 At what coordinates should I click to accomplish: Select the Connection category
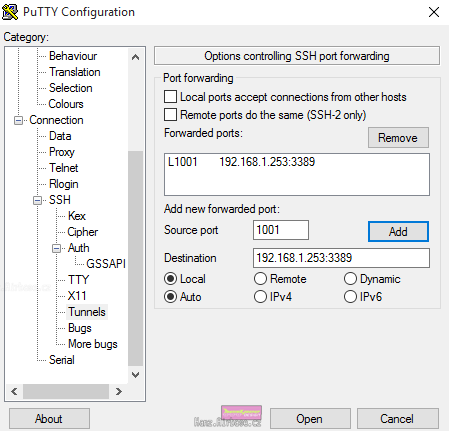(x=56, y=120)
